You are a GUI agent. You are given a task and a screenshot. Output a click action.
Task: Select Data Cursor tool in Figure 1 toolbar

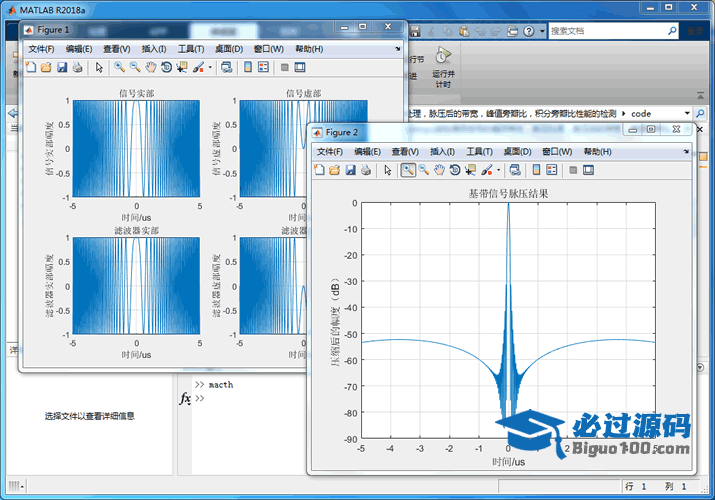(182, 67)
